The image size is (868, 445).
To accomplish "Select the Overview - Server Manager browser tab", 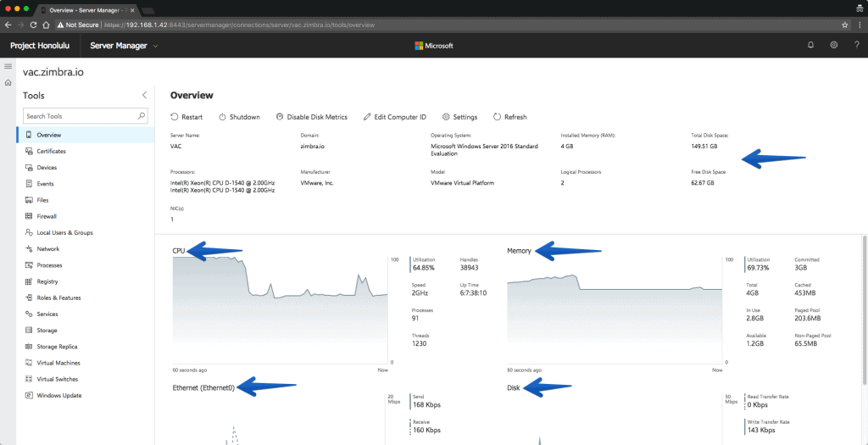I will [x=86, y=10].
